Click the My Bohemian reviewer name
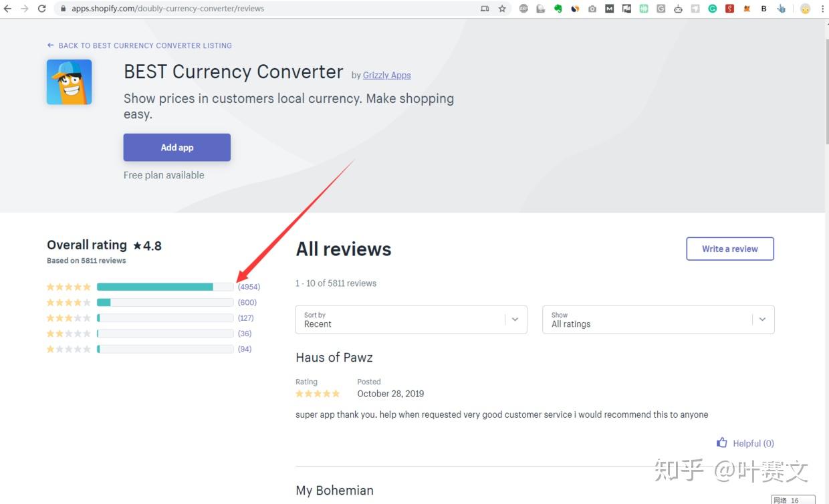The height and width of the screenshot is (504, 829). point(334,490)
